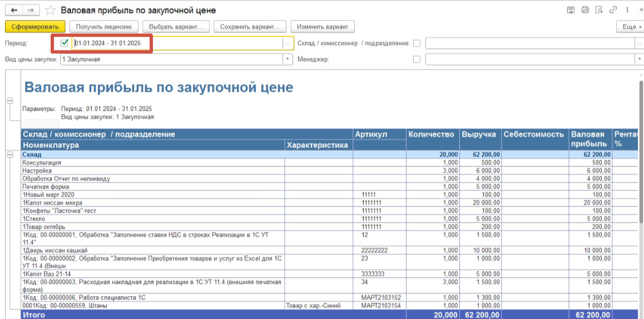Save report using the floppy disk icon
This screenshot has width=644, height=319.
571,10
